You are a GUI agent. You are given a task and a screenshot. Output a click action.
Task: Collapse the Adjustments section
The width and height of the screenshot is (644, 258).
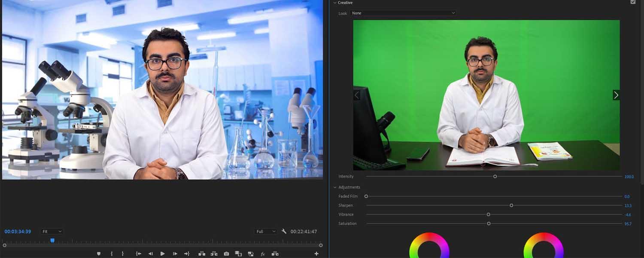pyautogui.click(x=335, y=187)
